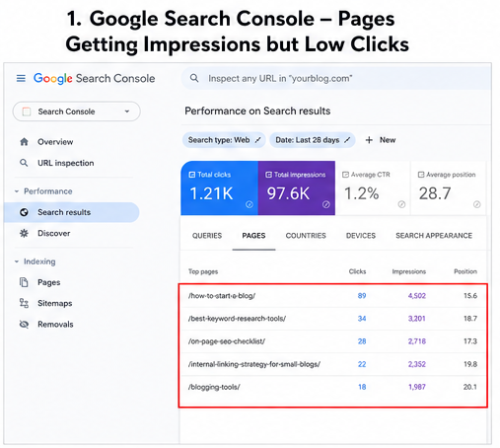
Task: Open Removals under Indexing
Action: click(55, 325)
